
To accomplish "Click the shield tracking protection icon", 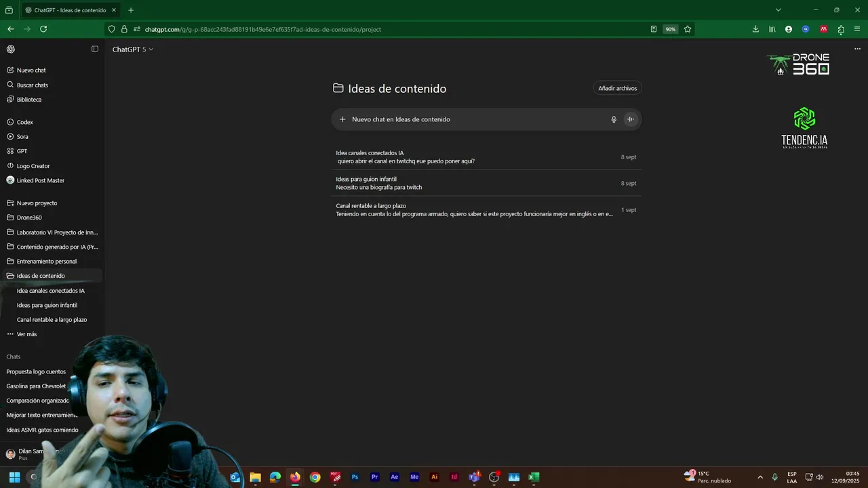I will click(112, 29).
